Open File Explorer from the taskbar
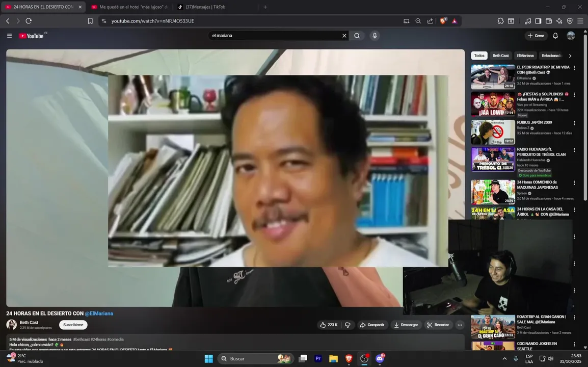588x367 pixels. [333, 359]
